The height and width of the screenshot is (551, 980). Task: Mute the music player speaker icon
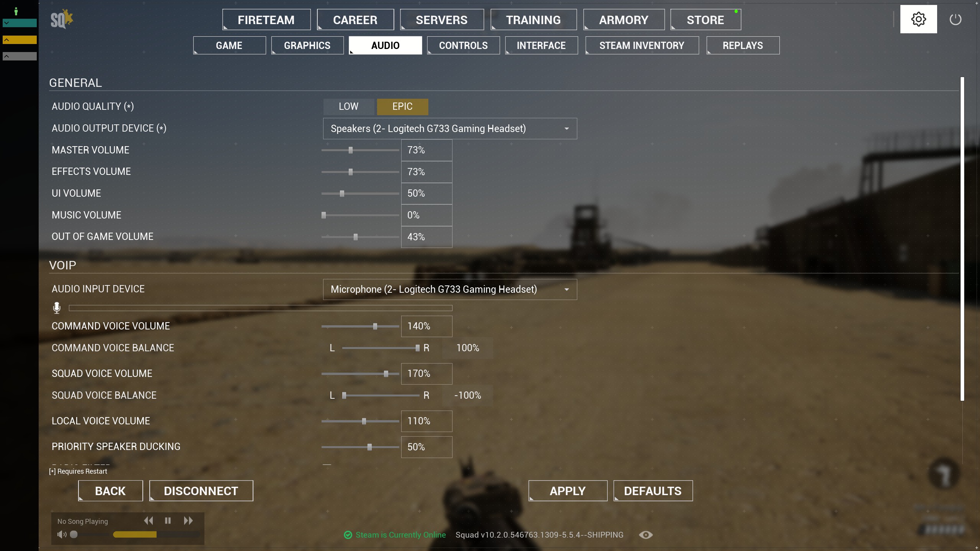[62, 535]
